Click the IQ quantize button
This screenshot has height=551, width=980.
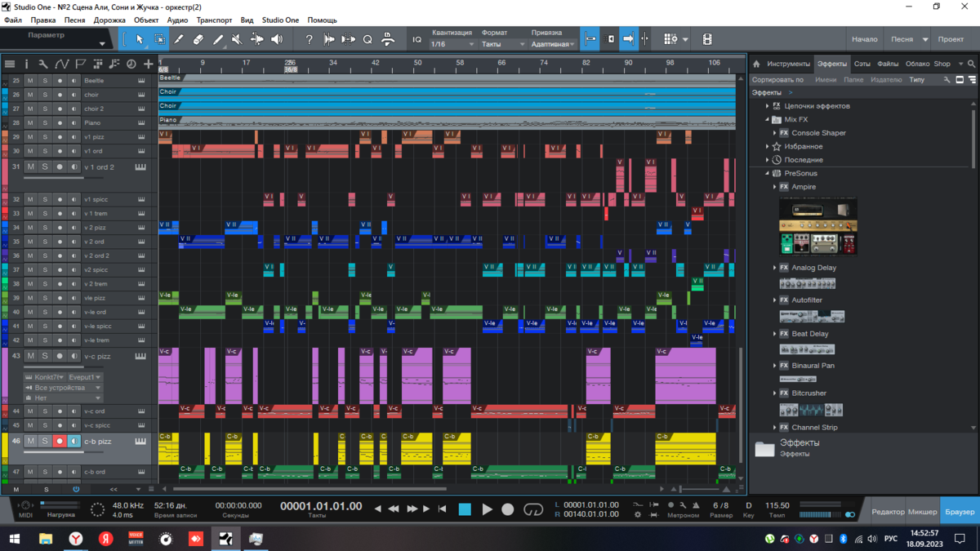coord(417,39)
